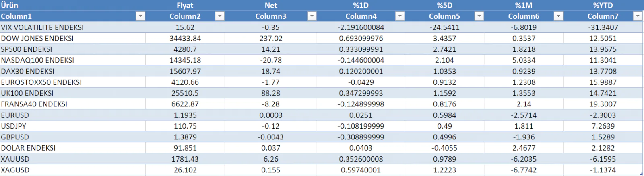Select XAGUSD price 26.102
Image resolution: width=644 pixels, height=176 pixels.
click(185, 170)
